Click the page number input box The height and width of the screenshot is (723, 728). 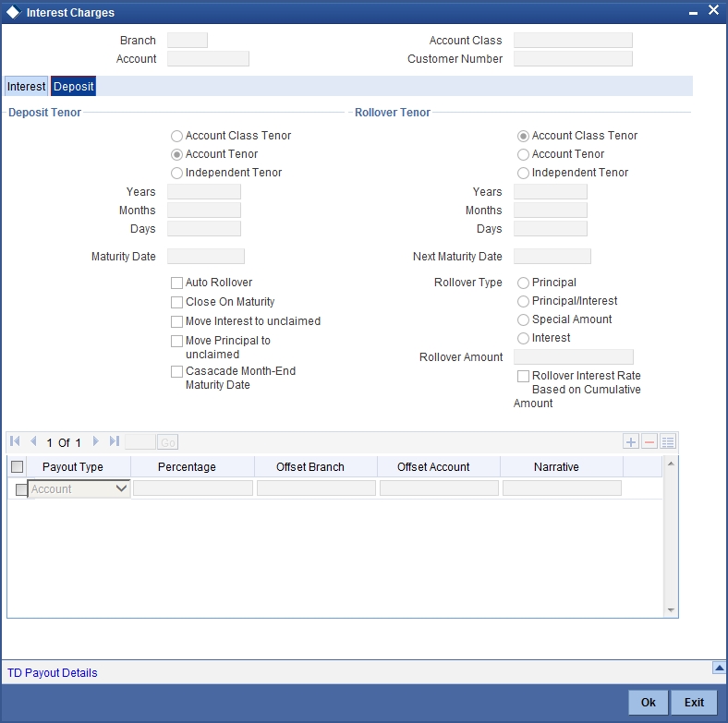140,441
